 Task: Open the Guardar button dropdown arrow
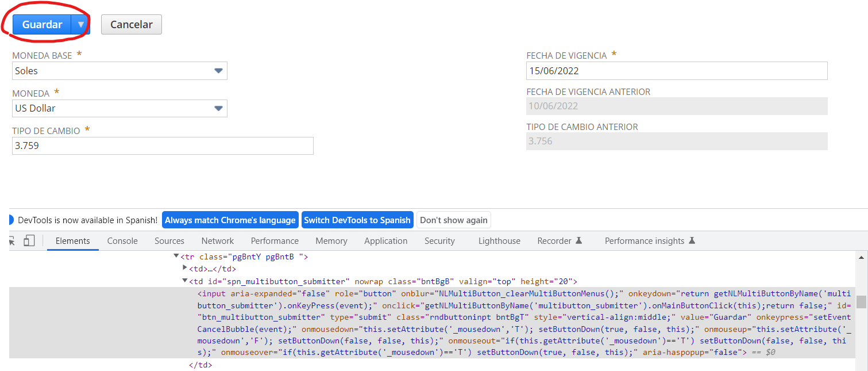coord(81,25)
